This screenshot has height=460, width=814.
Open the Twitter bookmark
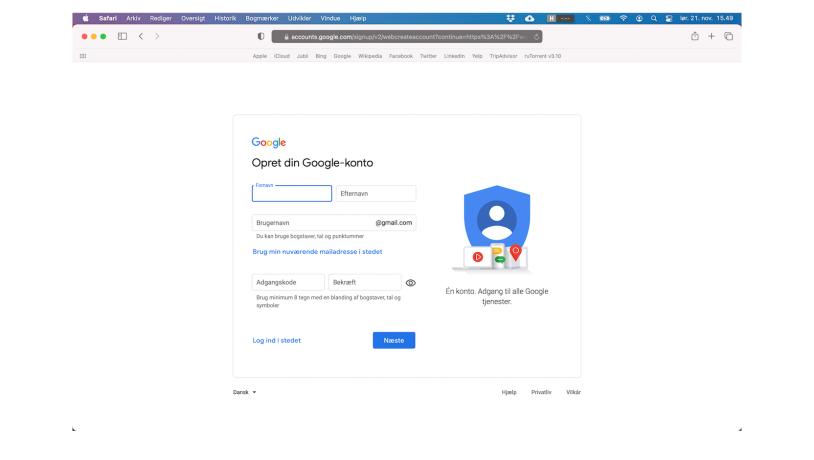[428, 56]
